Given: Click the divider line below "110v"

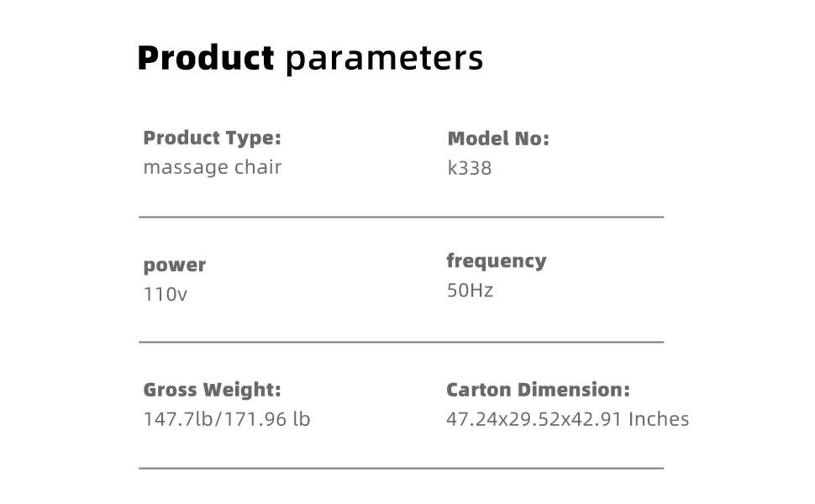Looking at the screenshot, I should [401, 342].
